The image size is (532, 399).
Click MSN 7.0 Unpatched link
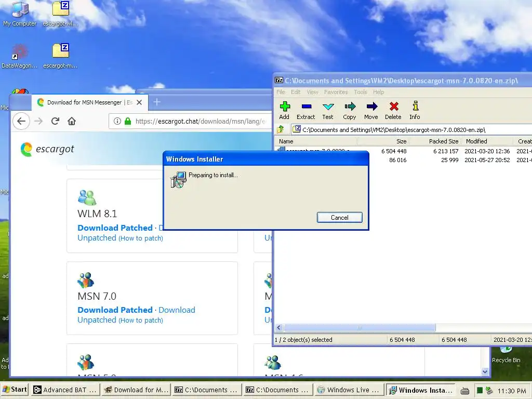point(97,320)
